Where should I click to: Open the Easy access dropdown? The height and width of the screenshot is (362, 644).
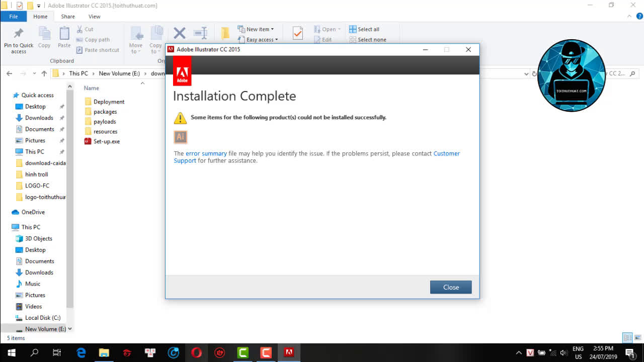click(x=258, y=39)
